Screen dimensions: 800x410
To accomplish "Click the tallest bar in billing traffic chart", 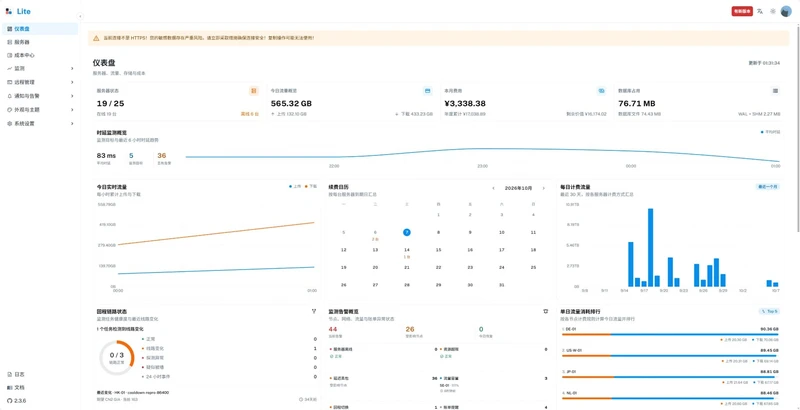I will coord(651,247).
